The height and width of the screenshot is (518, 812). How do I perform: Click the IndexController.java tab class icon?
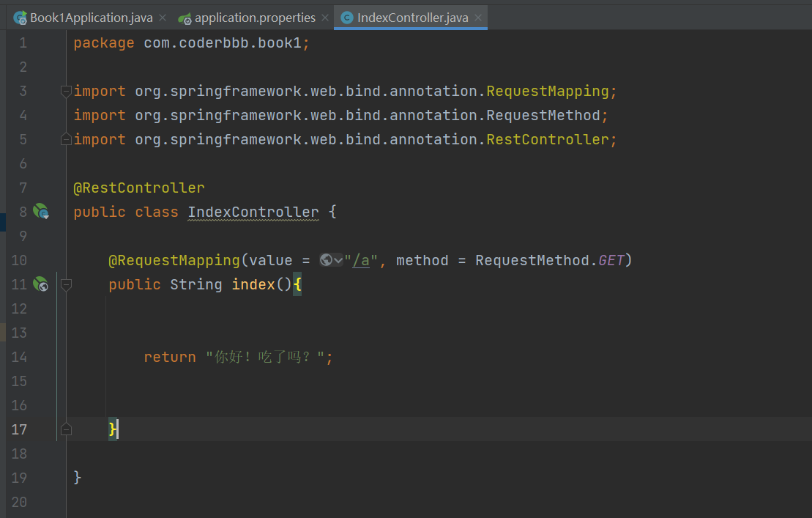[347, 18]
